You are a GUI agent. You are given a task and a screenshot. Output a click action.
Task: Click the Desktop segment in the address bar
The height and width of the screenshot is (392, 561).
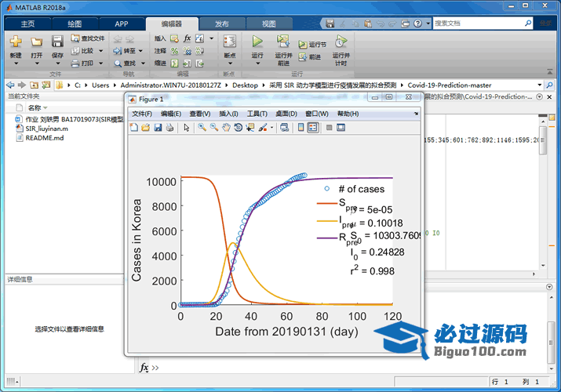click(x=245, y=85)
